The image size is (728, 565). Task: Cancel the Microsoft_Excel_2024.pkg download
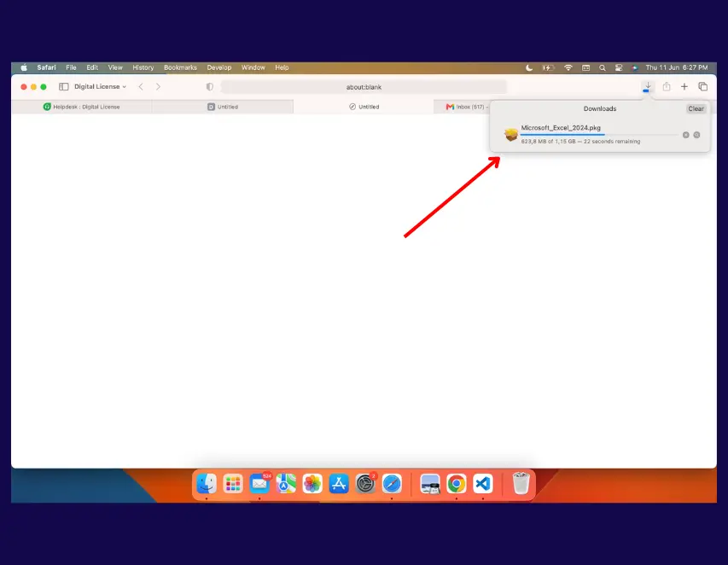pyautogui.click(x=685, y=135)
